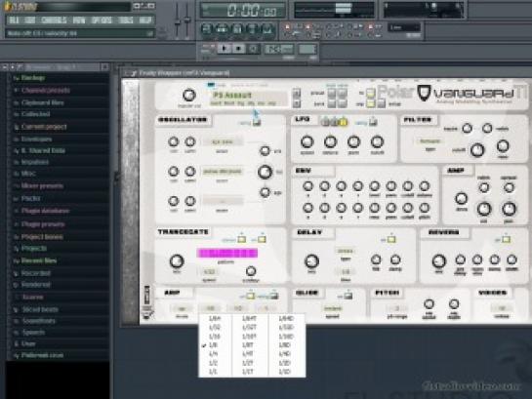Screen dimensions: 532x399
Task: Open the HELP menu
Action: pyautogui.click(x=145, y=20)
